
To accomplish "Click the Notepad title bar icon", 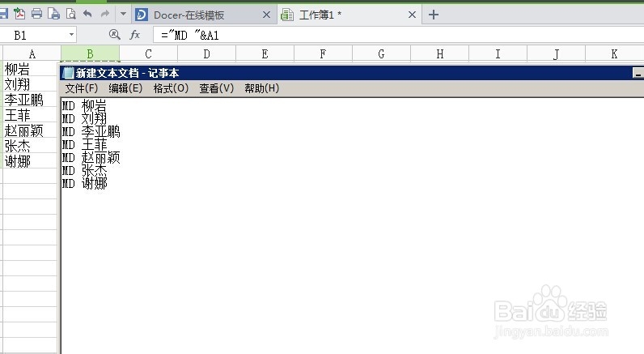I will pos(68,73).
